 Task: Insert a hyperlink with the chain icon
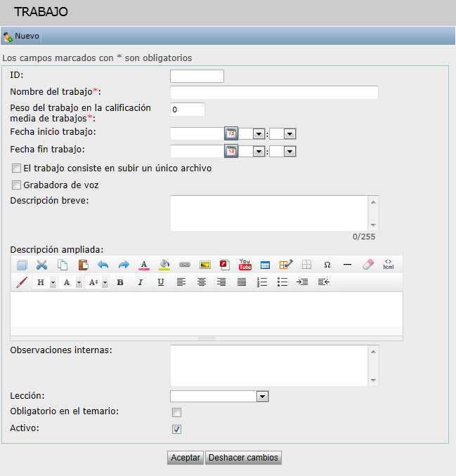coord(185,265)
